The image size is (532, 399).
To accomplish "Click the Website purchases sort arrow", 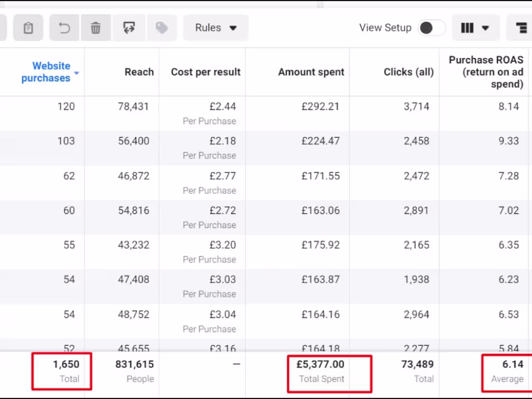I will (x=77, y=74).
